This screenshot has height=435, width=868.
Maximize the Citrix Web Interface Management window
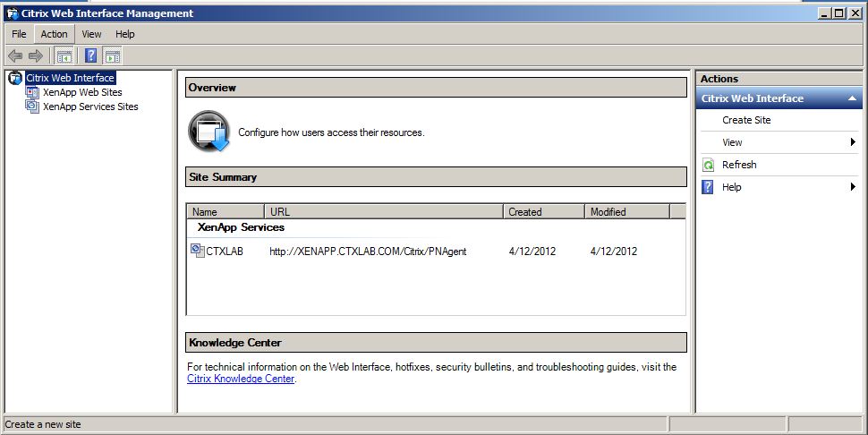pyautogui.click(x=839, y=13)
